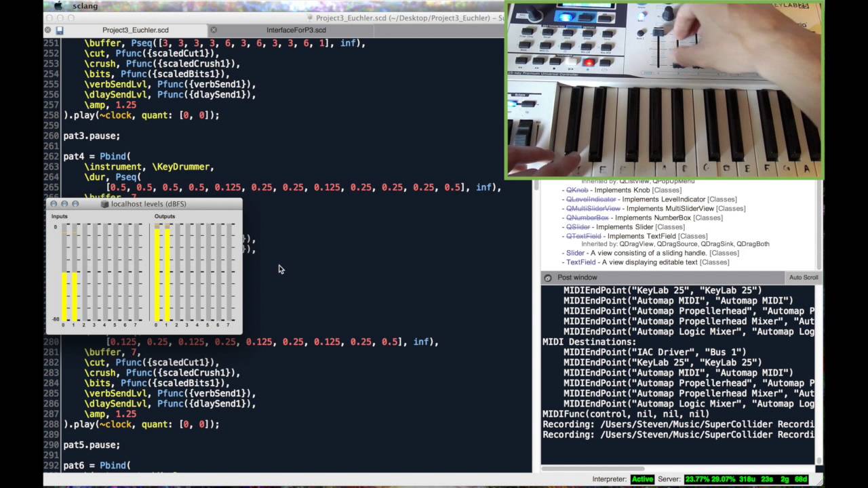Click the 'Inputs' label in levels window
The height and width of the screenshot is (488, 868).
pyautogui.click(x=60, y=216)
